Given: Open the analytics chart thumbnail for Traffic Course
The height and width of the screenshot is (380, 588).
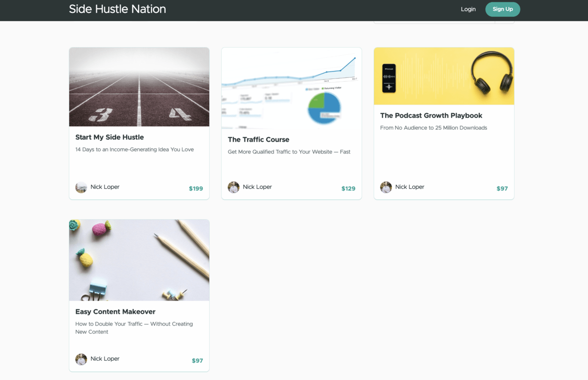Looking at the screenshot, I should coord(292,88).
